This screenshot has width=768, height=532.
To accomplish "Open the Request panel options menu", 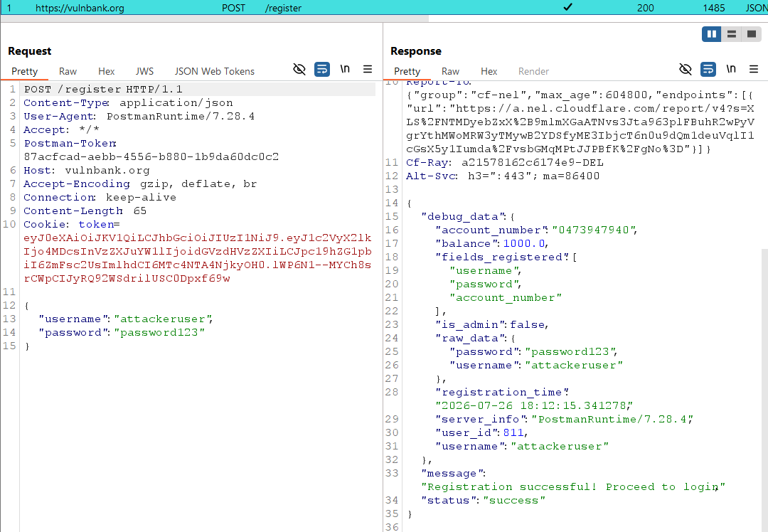I will (368, 69).
